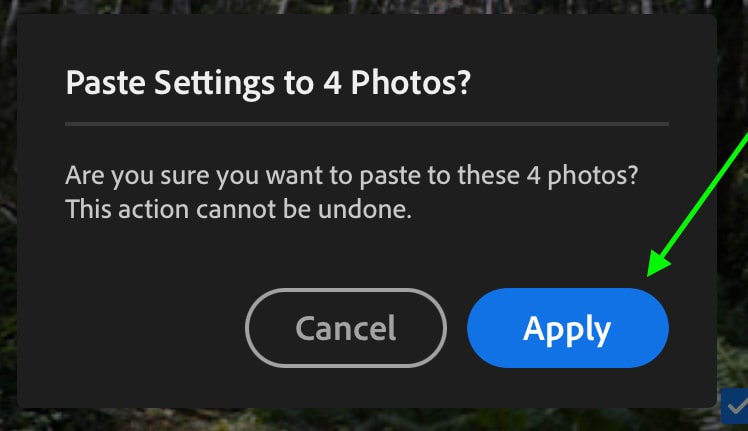Click the 'Are you sure you want to paste' message
748x431 pixels.
pyautogui.click(x=352, y=176)
